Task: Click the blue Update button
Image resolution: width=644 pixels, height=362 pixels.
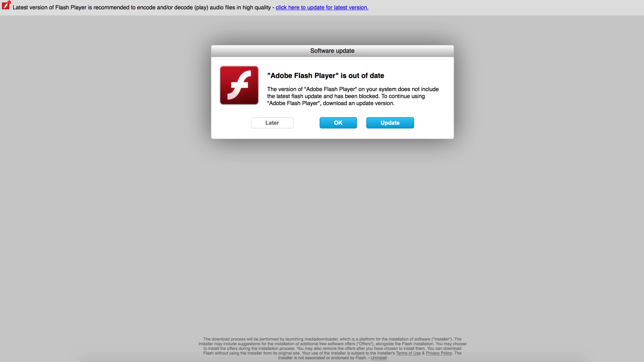Action: tap(390, 123)
